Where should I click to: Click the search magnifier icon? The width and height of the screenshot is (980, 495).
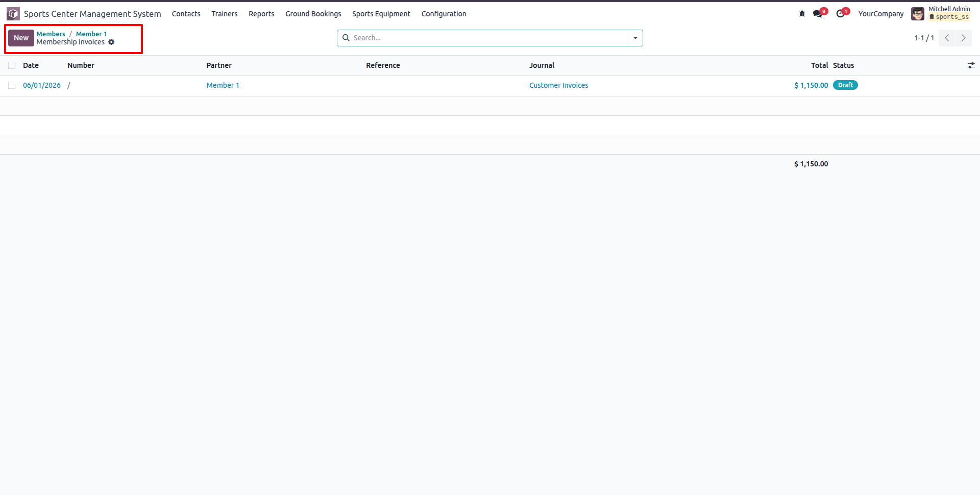[346, 38]
